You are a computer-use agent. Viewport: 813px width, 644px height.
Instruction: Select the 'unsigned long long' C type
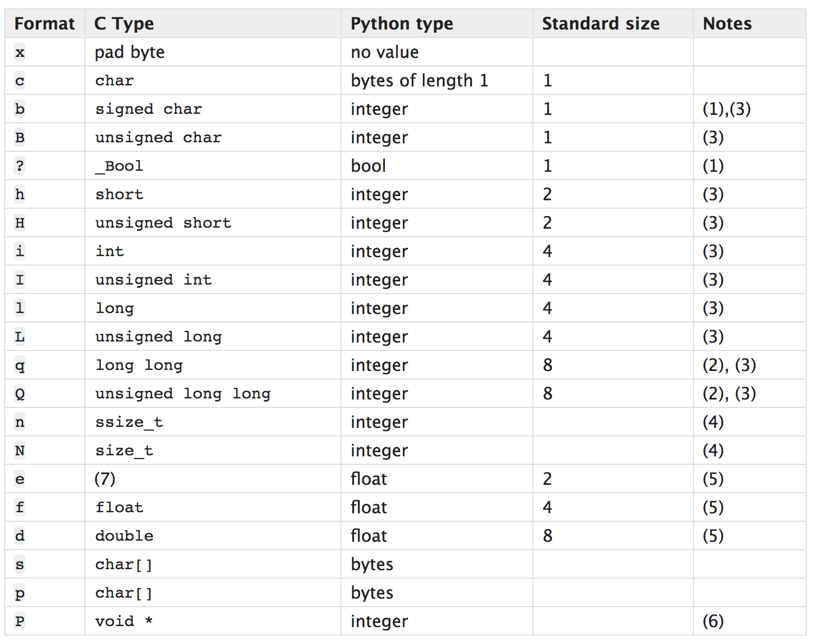click(x=182, y=394)
